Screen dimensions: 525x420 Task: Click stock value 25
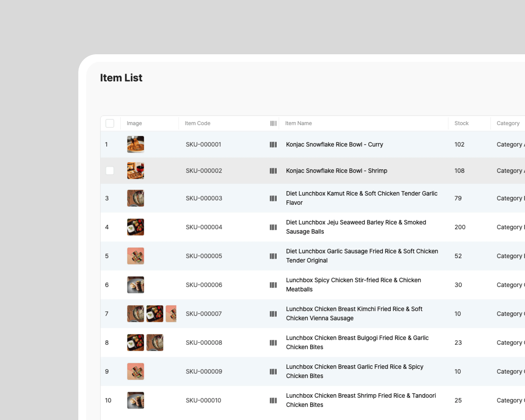tap(458, 400)
